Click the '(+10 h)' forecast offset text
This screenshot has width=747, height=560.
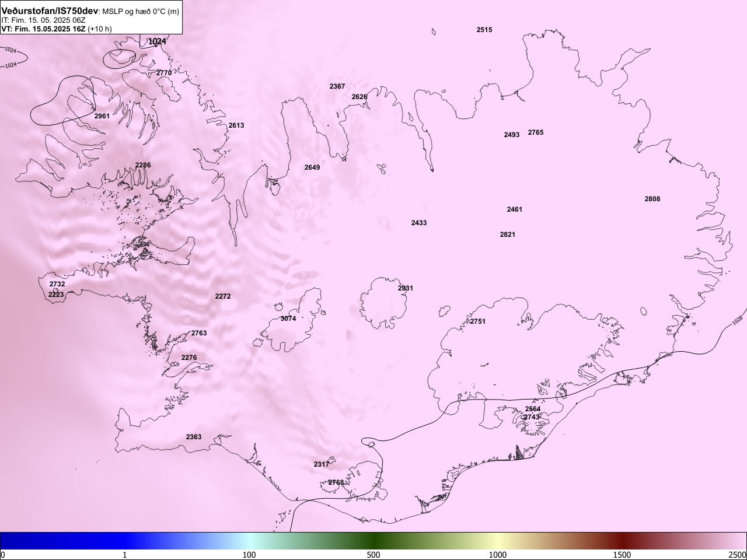point(100,29)
